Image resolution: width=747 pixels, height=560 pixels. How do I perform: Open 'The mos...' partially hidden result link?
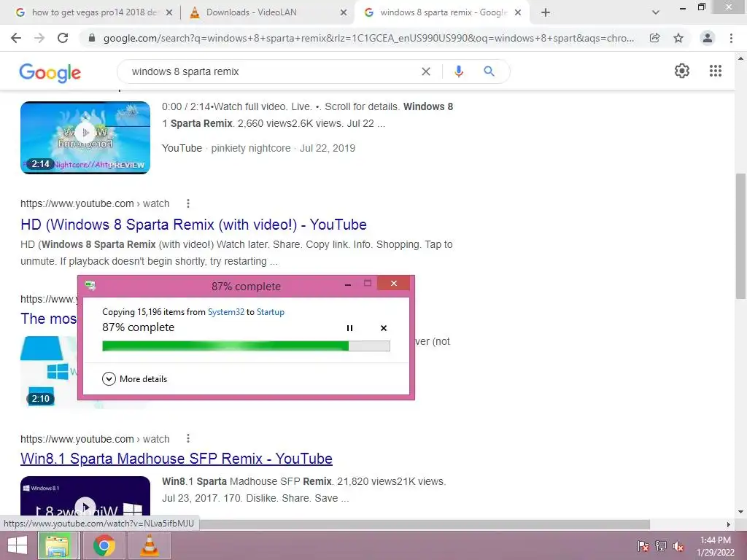pyautogui.click(x=49, y=318)
